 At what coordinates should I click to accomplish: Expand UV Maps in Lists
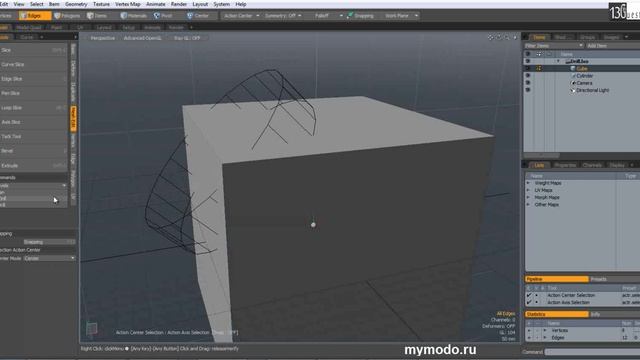click(528, 190)
